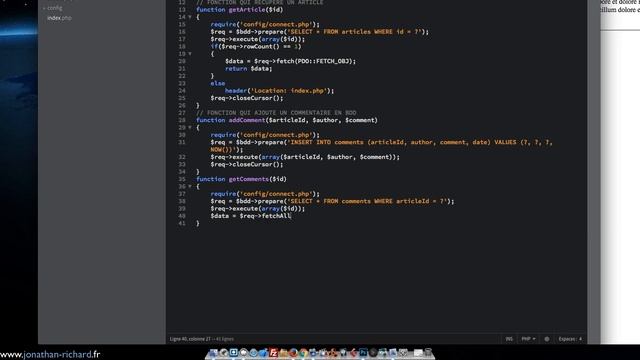The image size is (640, 360).
Task: Open Photoshop from the dock
Action: coord(363,353)
